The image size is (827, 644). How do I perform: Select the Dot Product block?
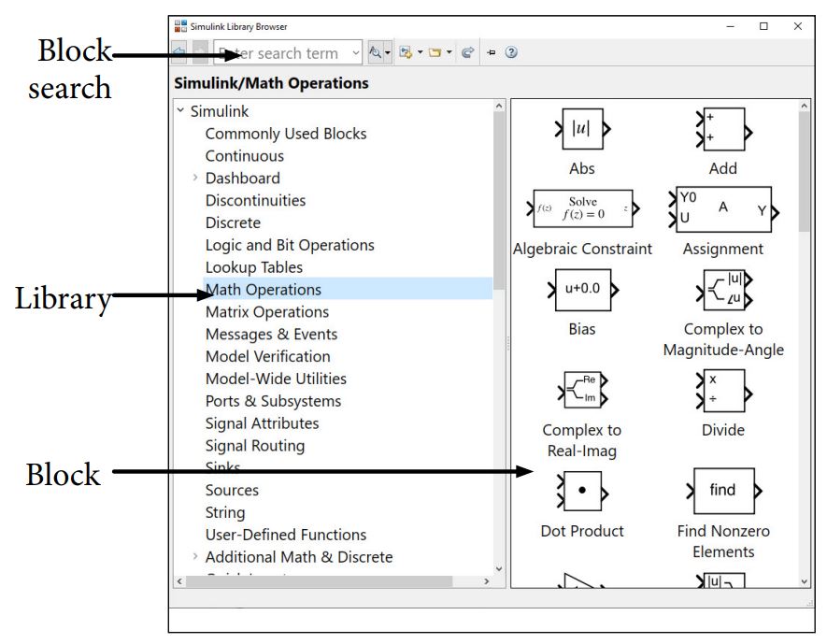pos(581,492)
